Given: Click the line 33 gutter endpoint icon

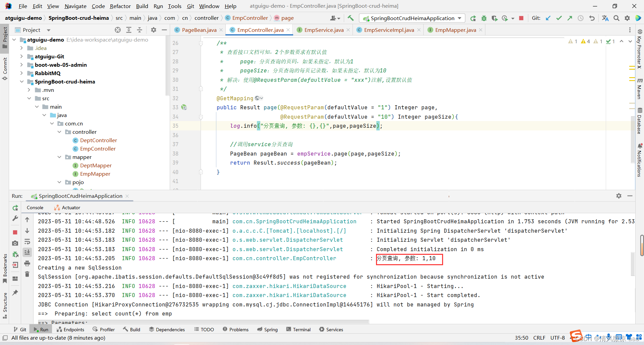Looking at the screenshot, I should click(x=184, y=107).
